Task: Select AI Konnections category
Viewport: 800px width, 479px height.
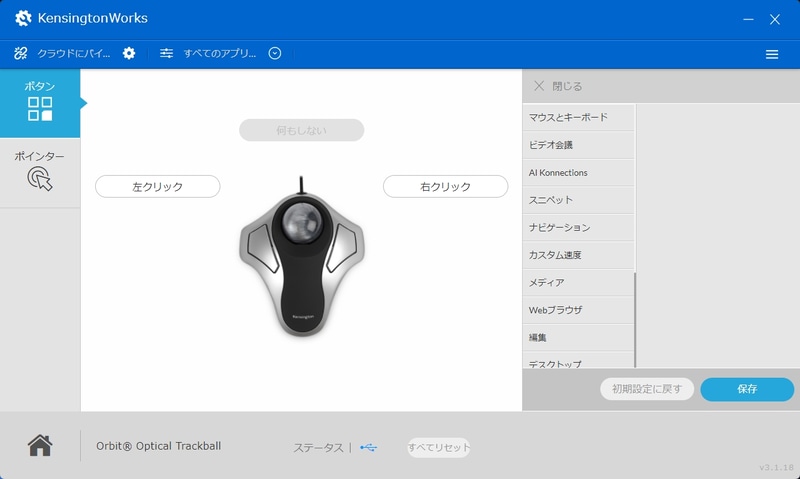Action: 578,172
